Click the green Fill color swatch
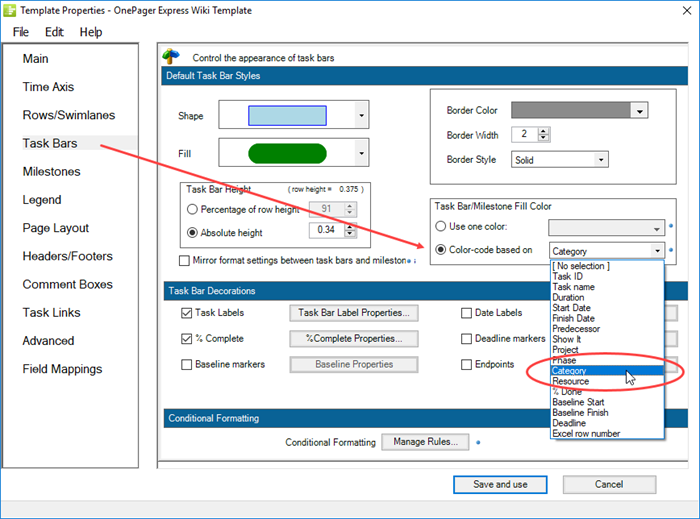Viewport: 700px width, 519px height. pos(286,153)
